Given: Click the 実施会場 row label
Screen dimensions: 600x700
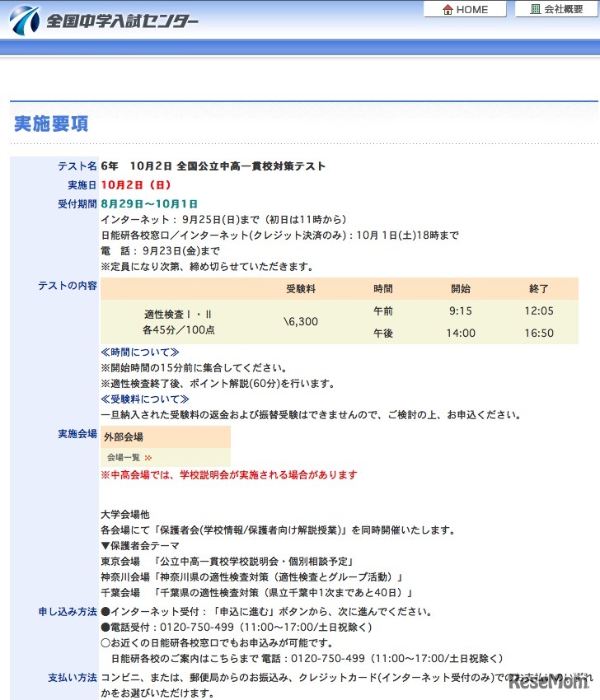Looking at the screenshot, I should pyautogui.click(x=77, y=434).
